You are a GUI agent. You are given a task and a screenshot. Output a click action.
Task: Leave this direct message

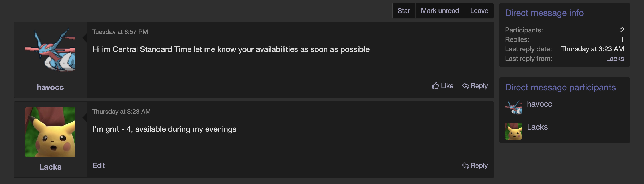[x=479, y=11]
